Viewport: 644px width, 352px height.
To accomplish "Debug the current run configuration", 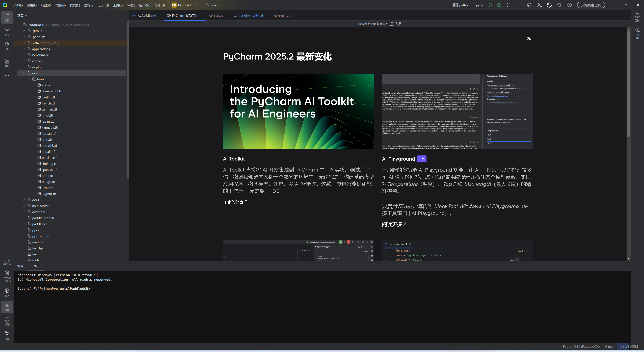I will (x=499, y=5).
